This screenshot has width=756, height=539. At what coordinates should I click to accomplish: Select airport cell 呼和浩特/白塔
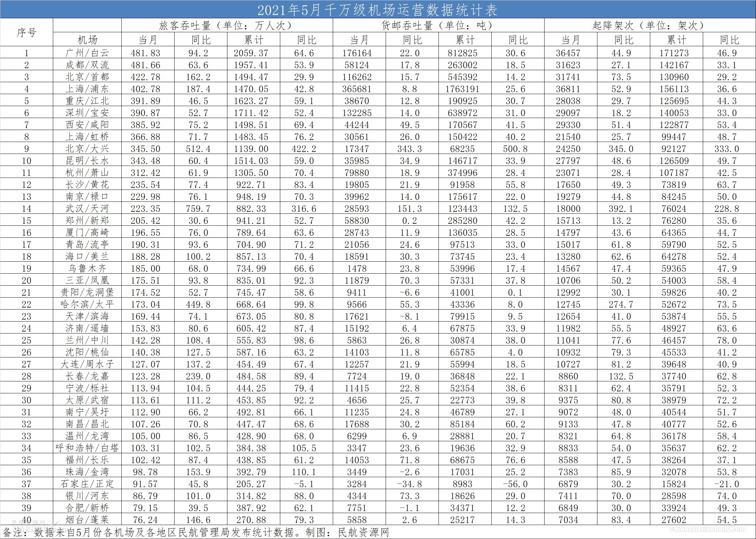pyautogui.click(x=87, y=448)
